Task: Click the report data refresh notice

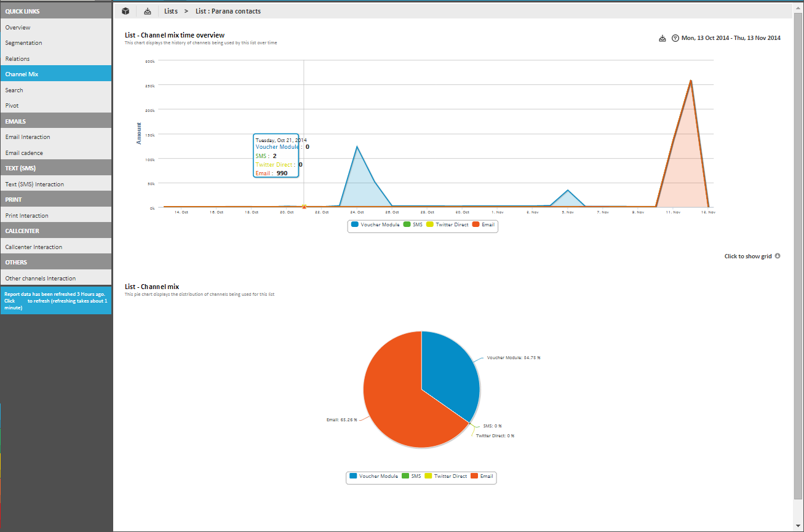Action: tap(55, 301)
